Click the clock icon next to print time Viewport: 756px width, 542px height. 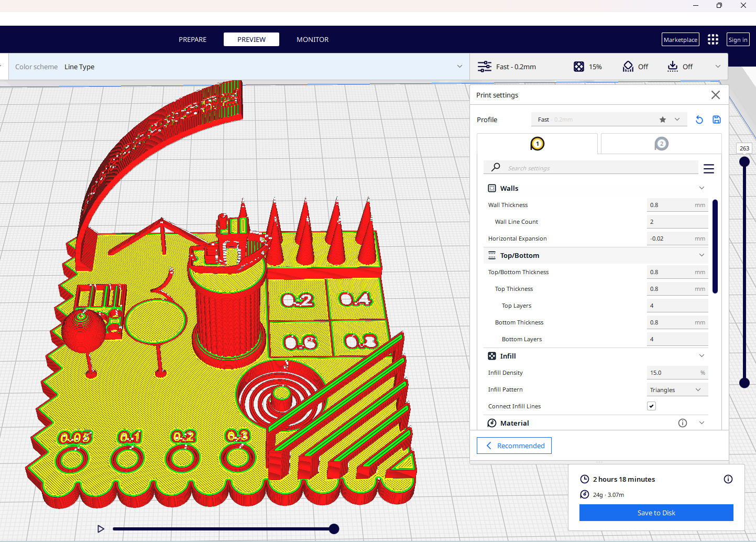(585, 479)
